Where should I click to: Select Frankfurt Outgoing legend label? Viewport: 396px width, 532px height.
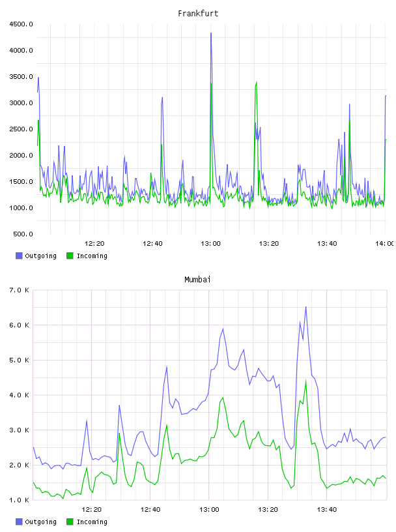40,256
